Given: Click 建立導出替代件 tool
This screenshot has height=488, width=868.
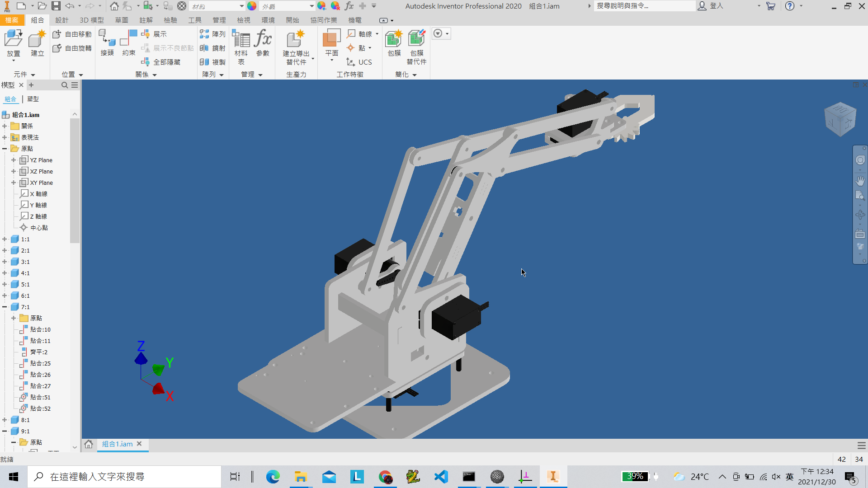Looking at the screenshot, I should [x=296, y=47].
